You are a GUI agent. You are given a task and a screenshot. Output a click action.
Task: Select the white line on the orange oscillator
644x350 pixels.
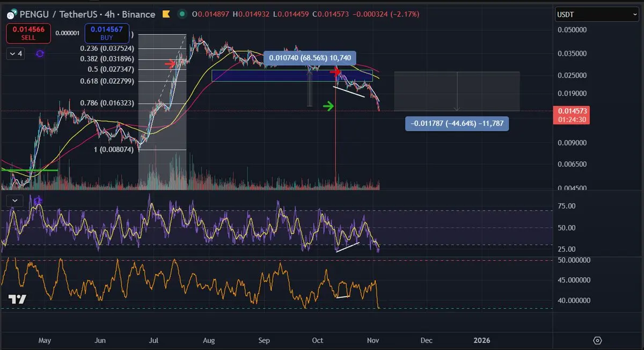pyautogui.click(x=342, y=296)
